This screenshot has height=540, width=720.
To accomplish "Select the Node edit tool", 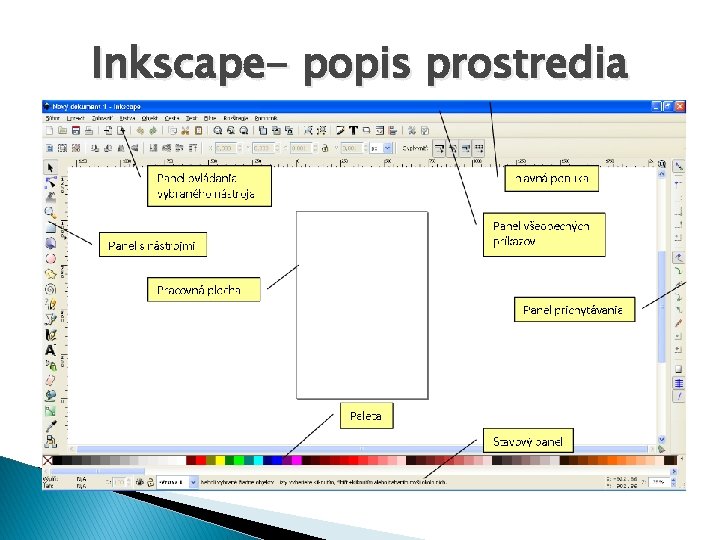I will [x=51, y=182].
